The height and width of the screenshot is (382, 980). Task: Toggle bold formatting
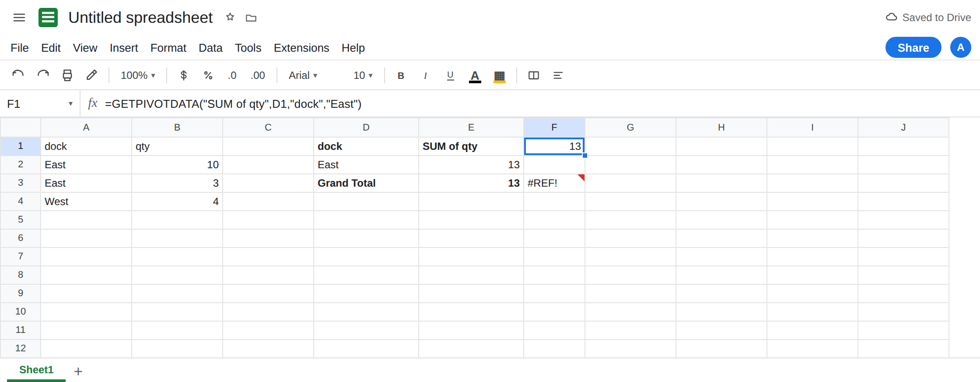pos(401,75)
